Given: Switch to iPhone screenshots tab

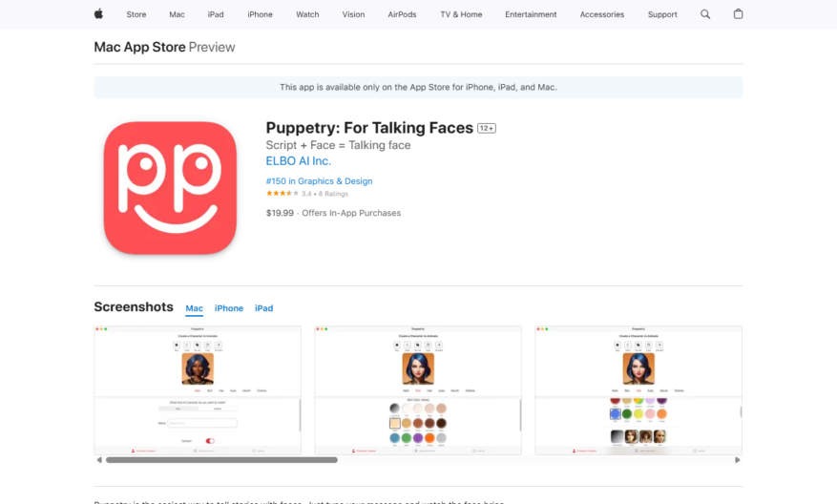Looking at the screenshot, I should click(229, 308).
